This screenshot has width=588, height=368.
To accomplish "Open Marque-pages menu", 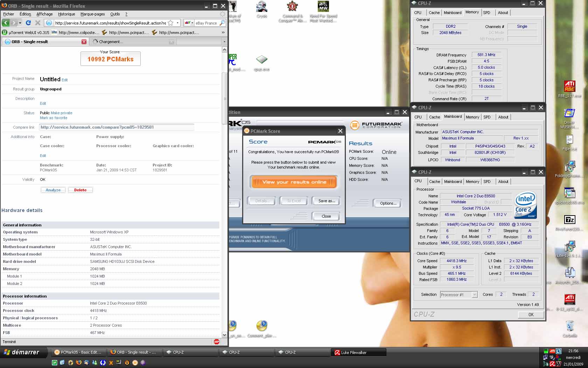I will pos(92,14).
